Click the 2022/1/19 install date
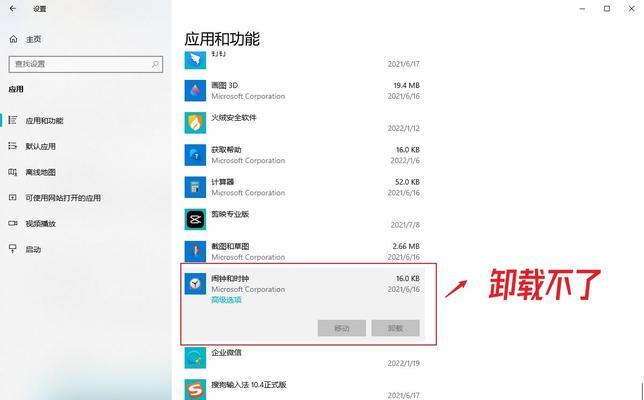The width and height of the screenshot is (644, 400). 404,363
